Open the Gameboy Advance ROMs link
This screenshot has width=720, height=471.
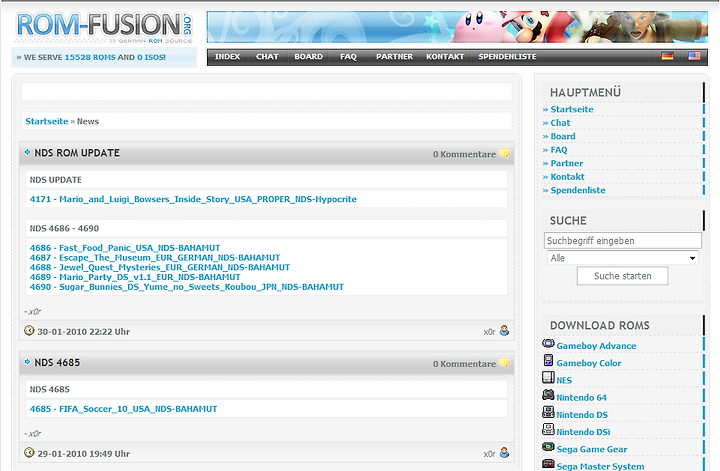tap(596, 346)
